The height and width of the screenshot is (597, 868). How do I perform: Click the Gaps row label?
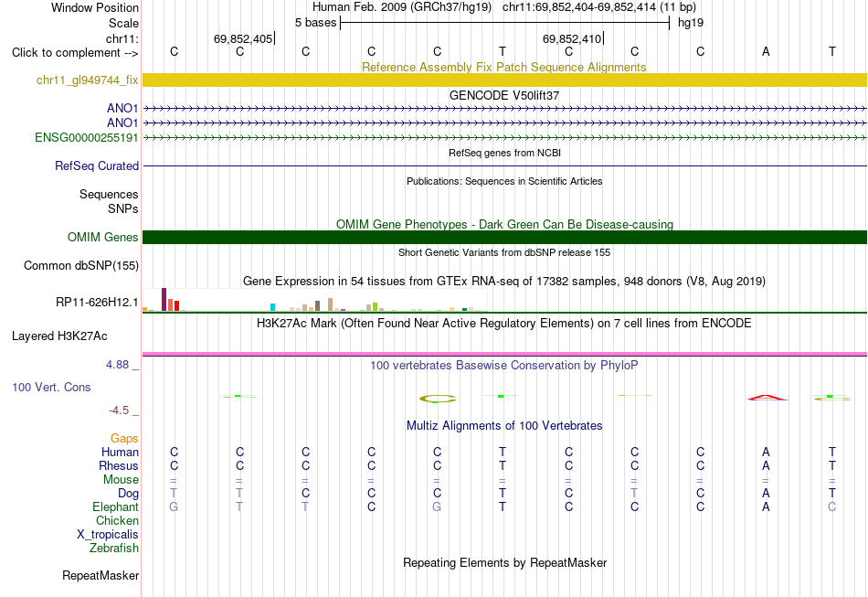124,439
